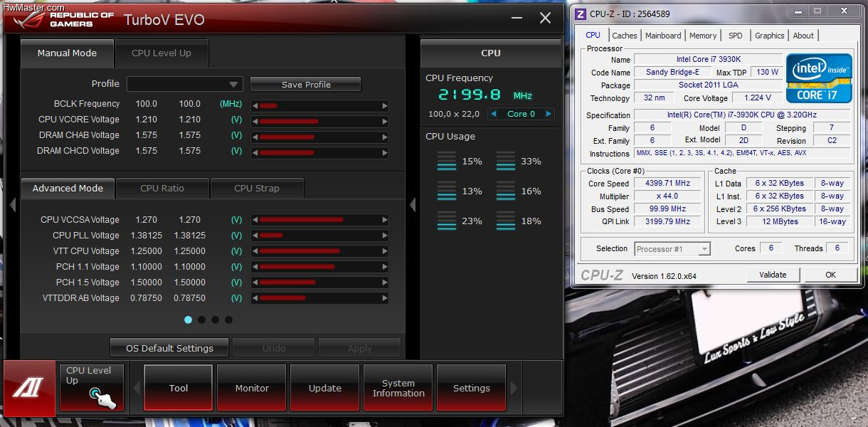Click the CPU Frequency 2199.8 MHz readout
Screen dimensions: 868x427
click(485, 95)
